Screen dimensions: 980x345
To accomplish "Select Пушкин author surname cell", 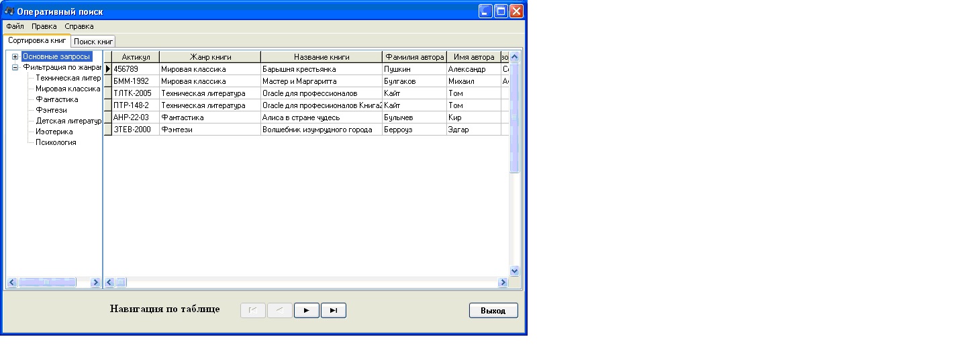I will tap(414, 69).
